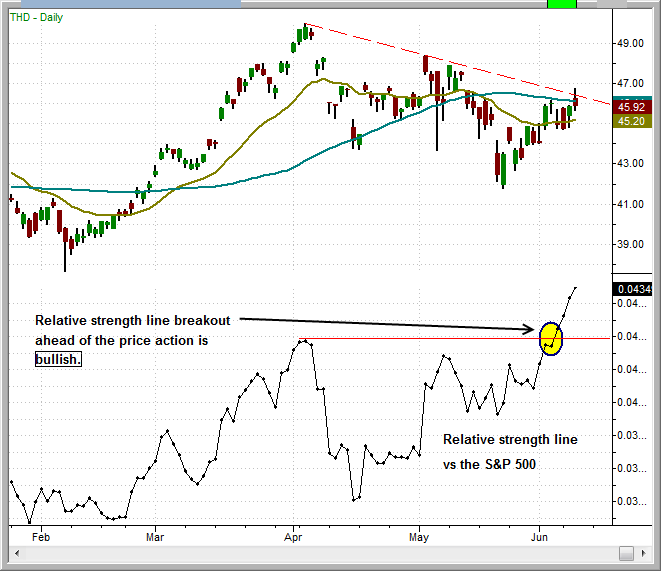Image resolution: width=661 pixels, height=571 pixels.
Task: Click the boxed 'bullish.' annotation text
Action: click(x=59, y=357)
